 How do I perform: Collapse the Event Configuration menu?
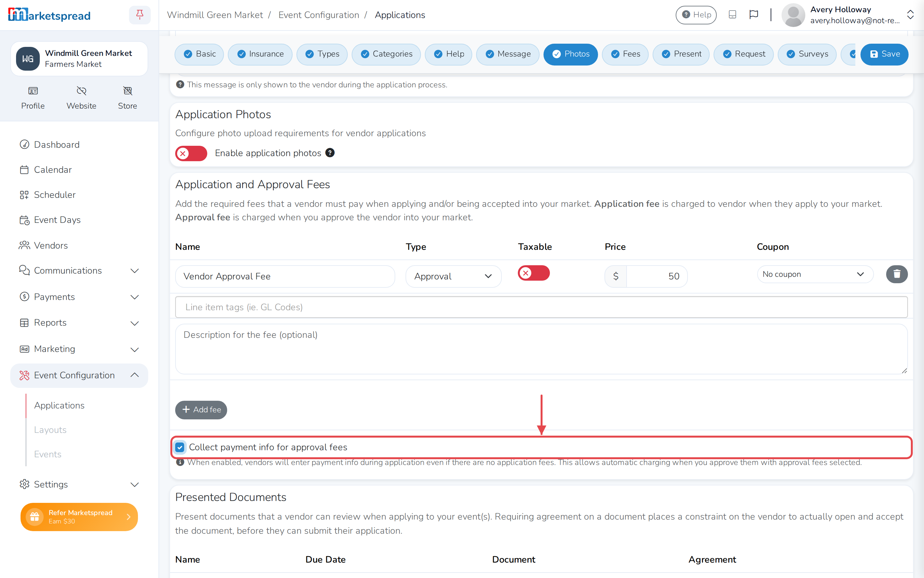tap(79, 375)
